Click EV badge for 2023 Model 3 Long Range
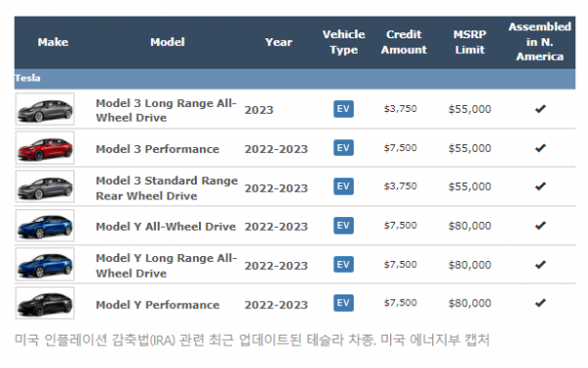The width and height of the screenshot is (588, 368). [344, 109]
